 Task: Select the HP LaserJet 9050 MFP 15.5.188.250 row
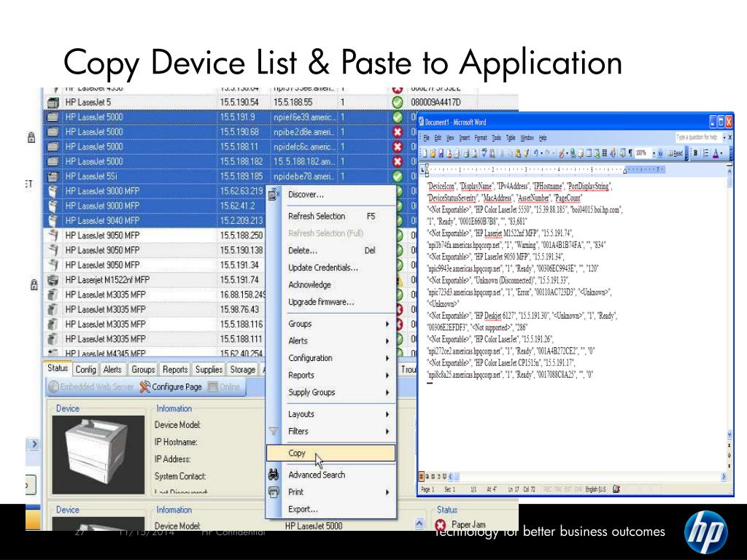(x=155, y=236)
